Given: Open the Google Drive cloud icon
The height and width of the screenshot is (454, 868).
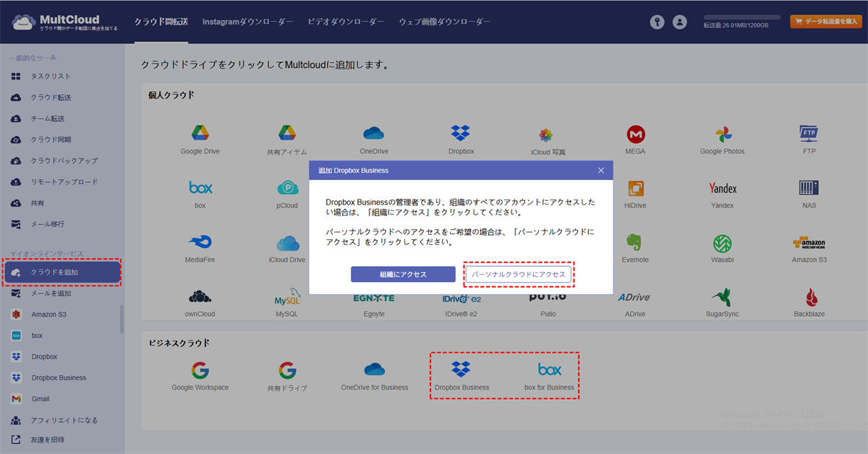Looking at the screenshot, I should (200, 133).
